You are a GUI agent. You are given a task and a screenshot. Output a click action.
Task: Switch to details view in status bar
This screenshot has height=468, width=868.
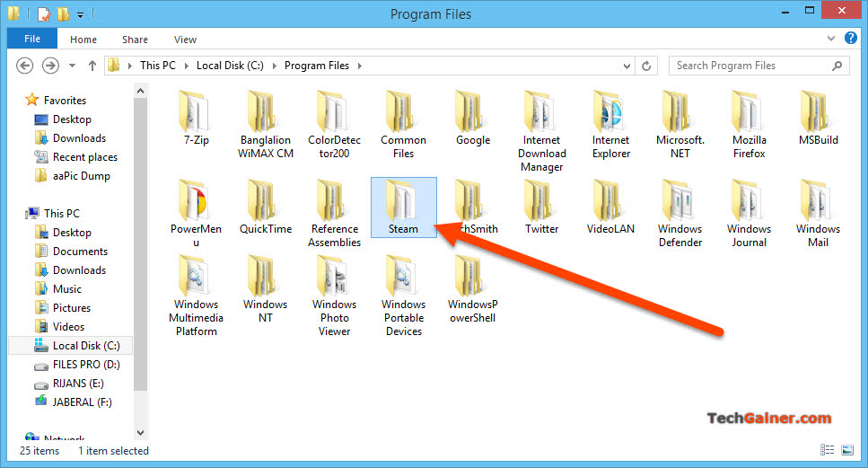[x=827, y=450]
